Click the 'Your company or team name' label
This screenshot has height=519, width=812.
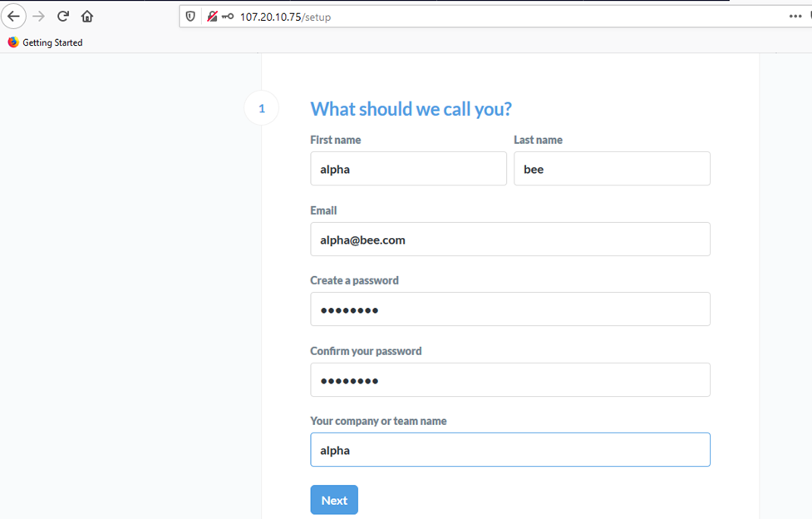tap(378, 421)
